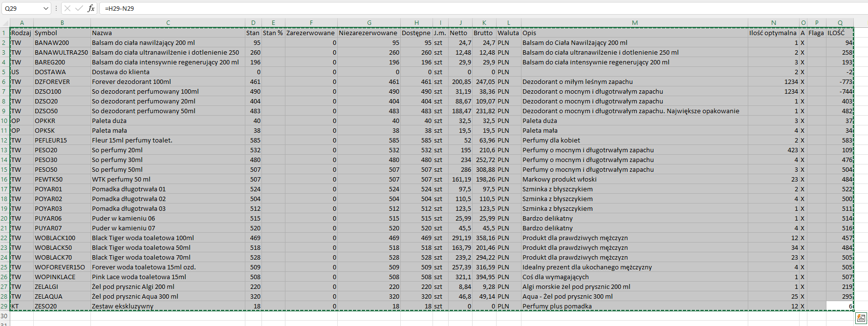Screen dimensions: 868x326
Task: Select column A header
Action: 22,23
